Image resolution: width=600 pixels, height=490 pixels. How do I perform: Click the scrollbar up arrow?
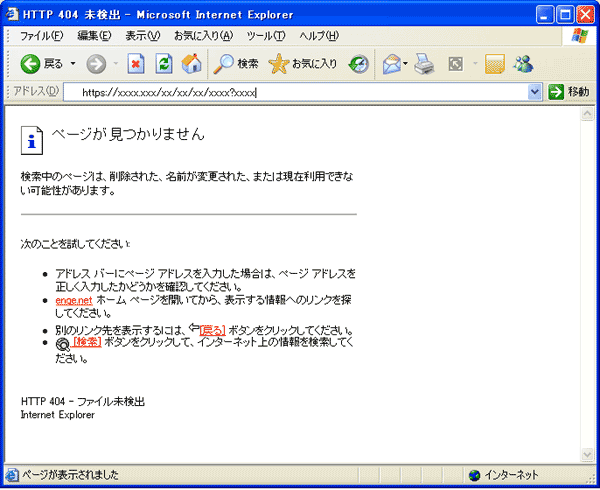(x=587, y=114)
